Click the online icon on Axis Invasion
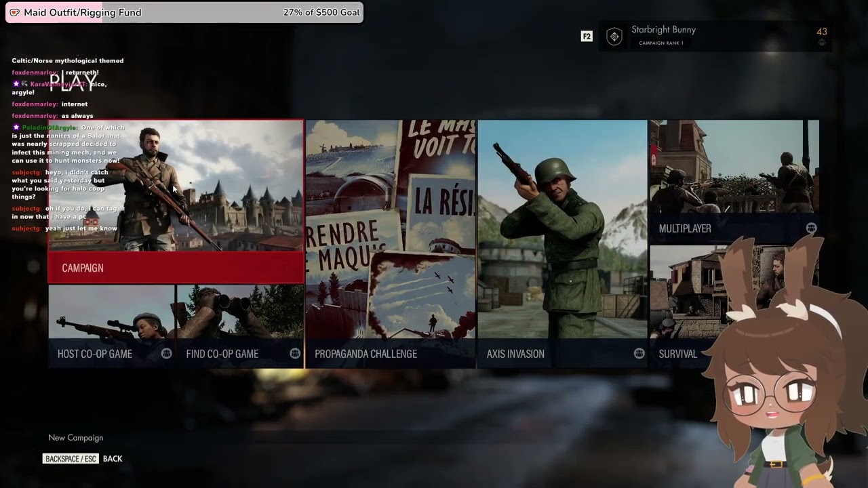 [639, 353]
